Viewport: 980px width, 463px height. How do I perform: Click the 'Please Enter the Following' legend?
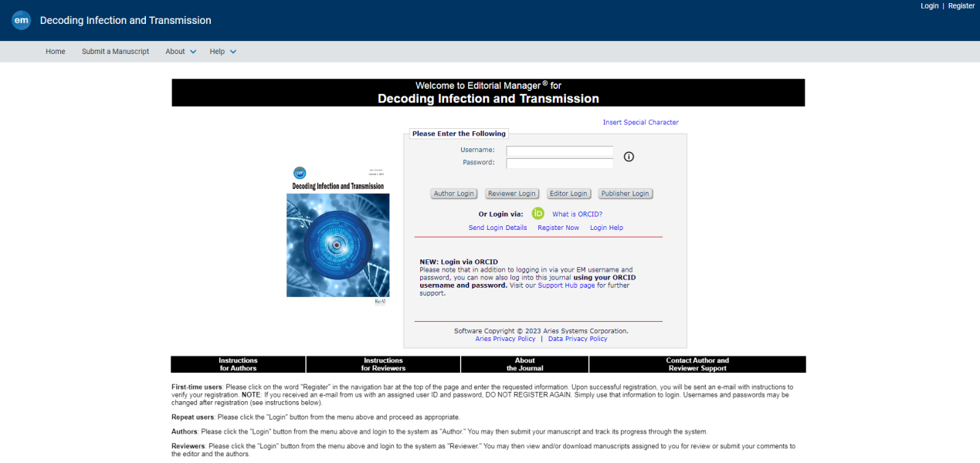click(459, 133)
